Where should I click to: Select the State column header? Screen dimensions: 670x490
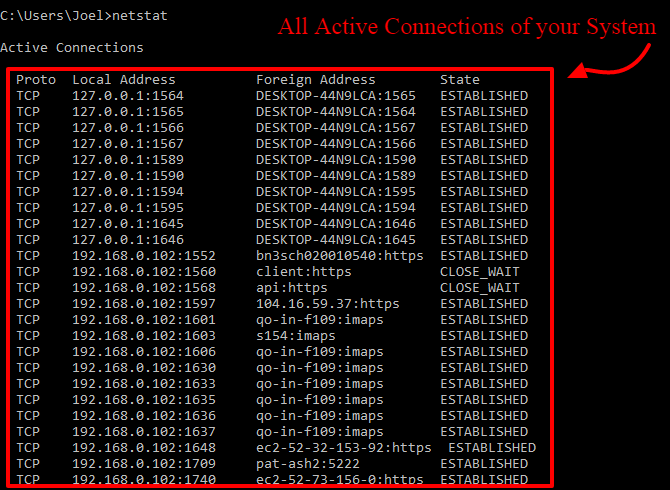459,79
